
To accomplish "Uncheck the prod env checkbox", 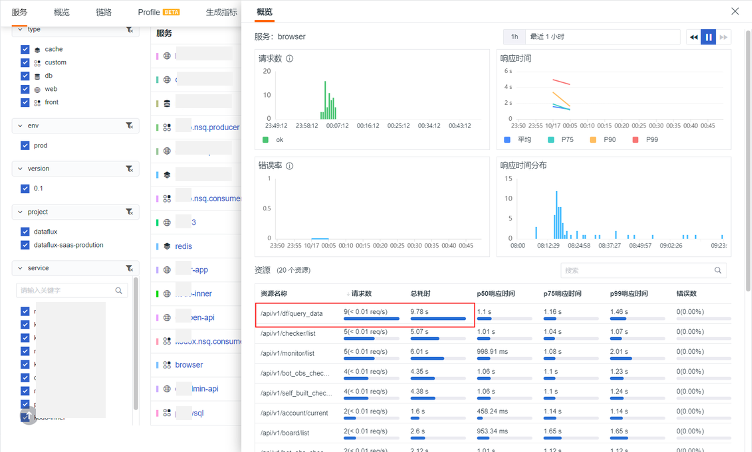I will (x=25, y=145).
